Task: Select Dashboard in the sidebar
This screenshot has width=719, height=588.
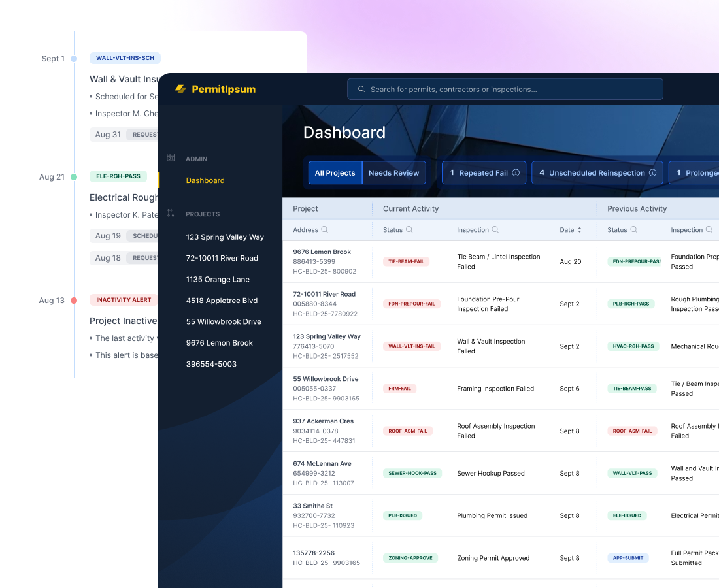Action: click(205, 180)
